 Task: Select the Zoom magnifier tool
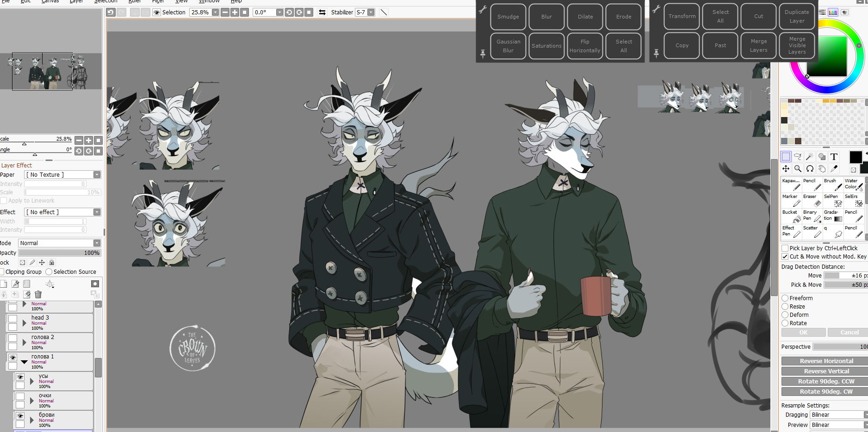798,169
